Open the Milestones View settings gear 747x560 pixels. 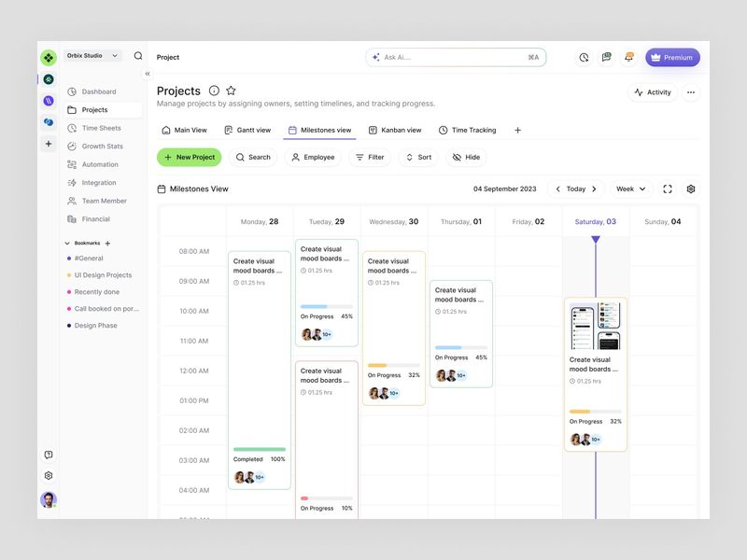[x=690, y=189]
